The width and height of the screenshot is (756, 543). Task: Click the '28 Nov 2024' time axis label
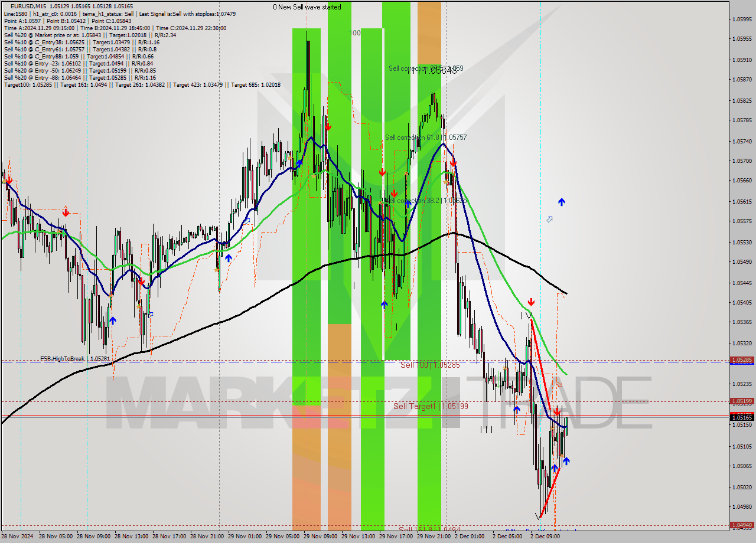[18, 537]
